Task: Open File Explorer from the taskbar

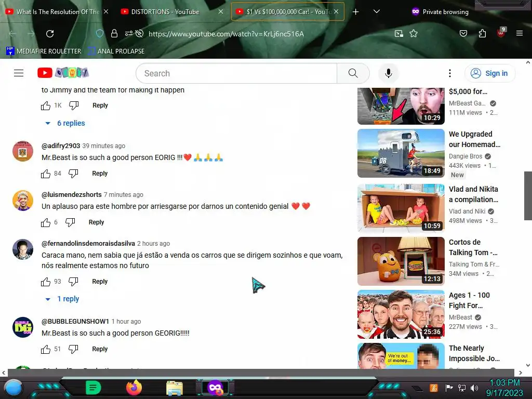Action: (175, 388)
